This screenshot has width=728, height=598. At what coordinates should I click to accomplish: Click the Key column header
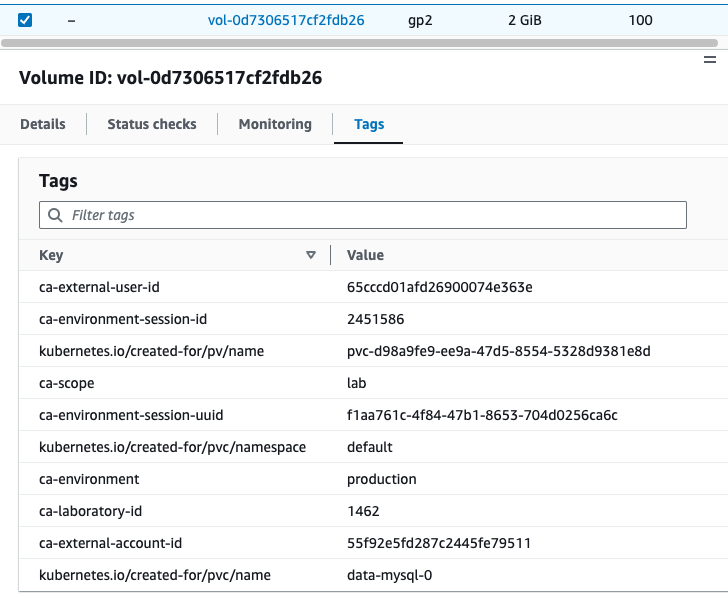tap(52, 255)
